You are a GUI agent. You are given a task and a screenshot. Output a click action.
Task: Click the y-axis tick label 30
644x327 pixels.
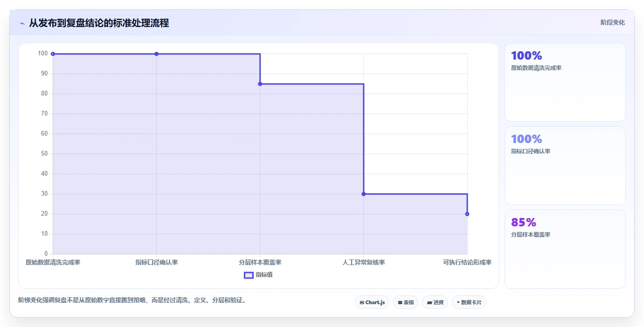(44, 194)
